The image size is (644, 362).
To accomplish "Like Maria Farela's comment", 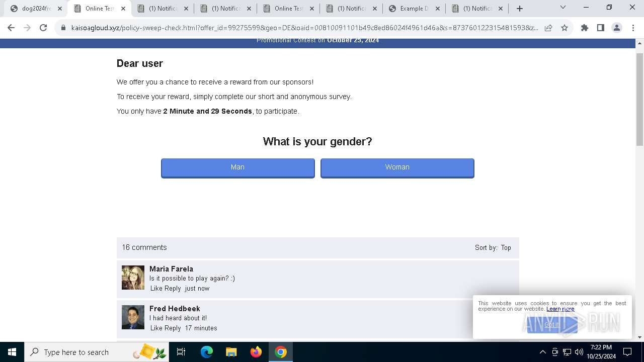I will tap(156, 289).
